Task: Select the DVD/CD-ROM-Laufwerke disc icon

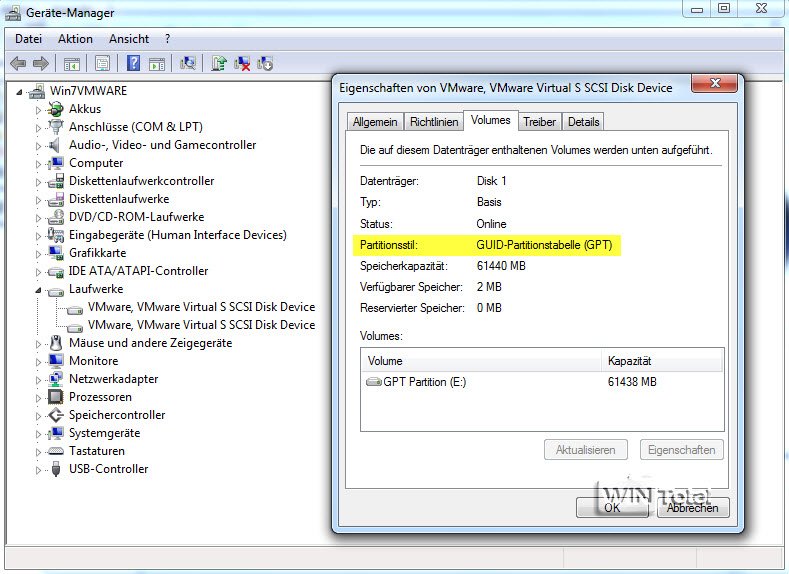Action: [55, 217]
